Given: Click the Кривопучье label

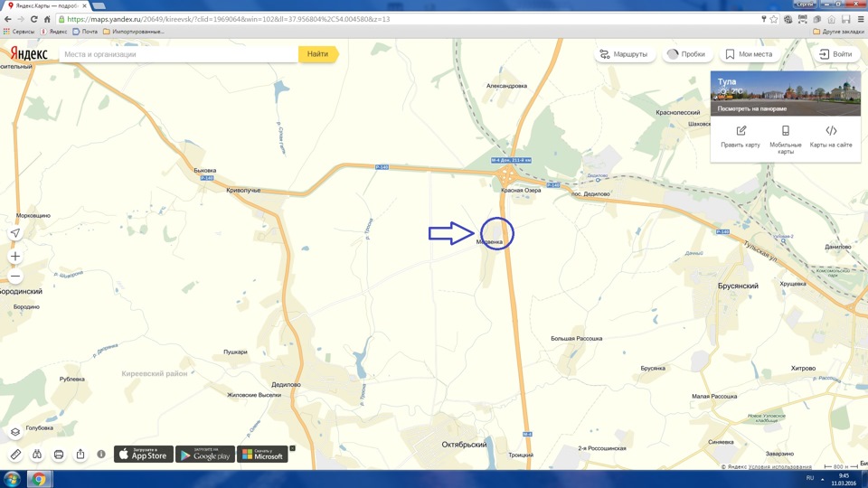Looking at the screenshot, I should tap(243, 191).
